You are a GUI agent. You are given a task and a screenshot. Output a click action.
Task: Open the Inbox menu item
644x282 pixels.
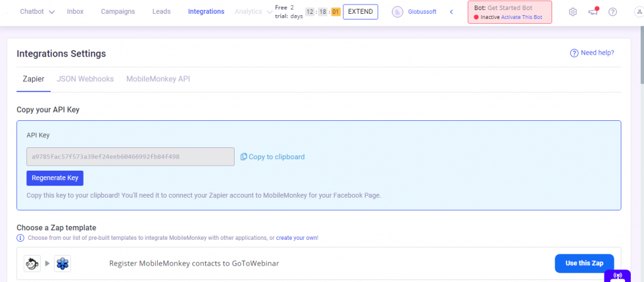[75, 11]
